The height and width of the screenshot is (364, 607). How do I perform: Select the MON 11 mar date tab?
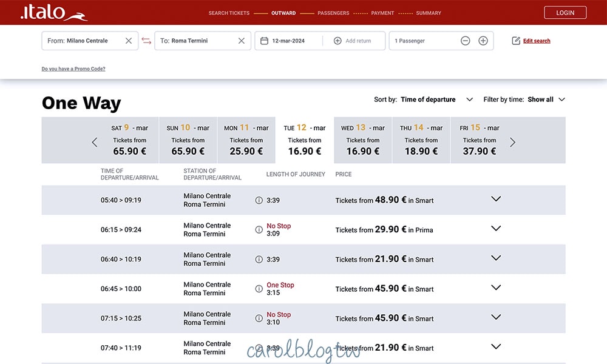(246, 140)
